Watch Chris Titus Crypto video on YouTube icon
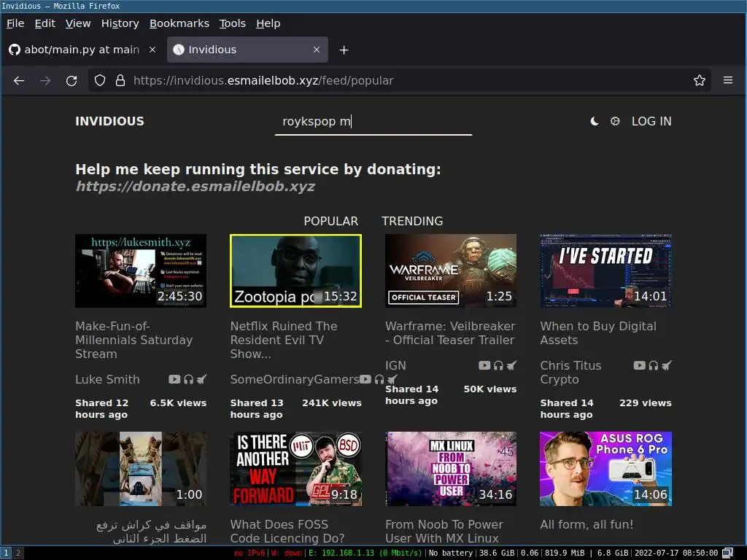 coord(639,365)
